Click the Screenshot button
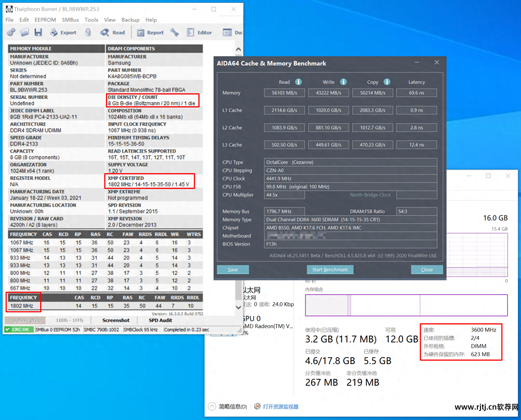 click(x=116, y=320)
